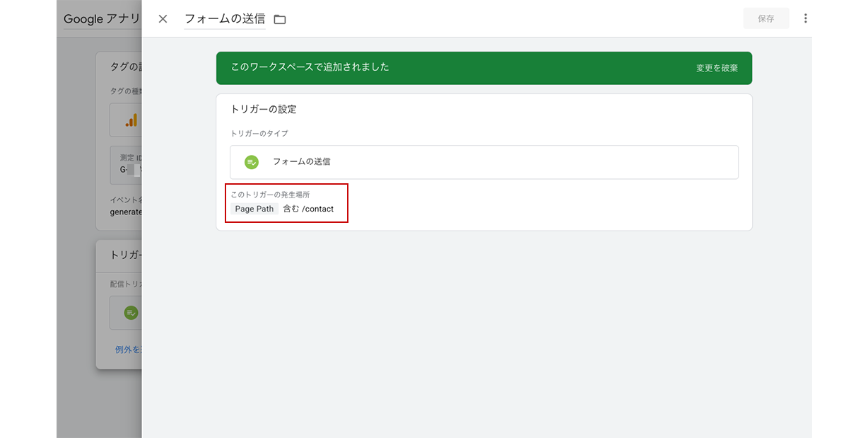Click the green trigger icon in the background panel
Image resolution: width=868 pixels, height=438 pixels.
[131, 312]
